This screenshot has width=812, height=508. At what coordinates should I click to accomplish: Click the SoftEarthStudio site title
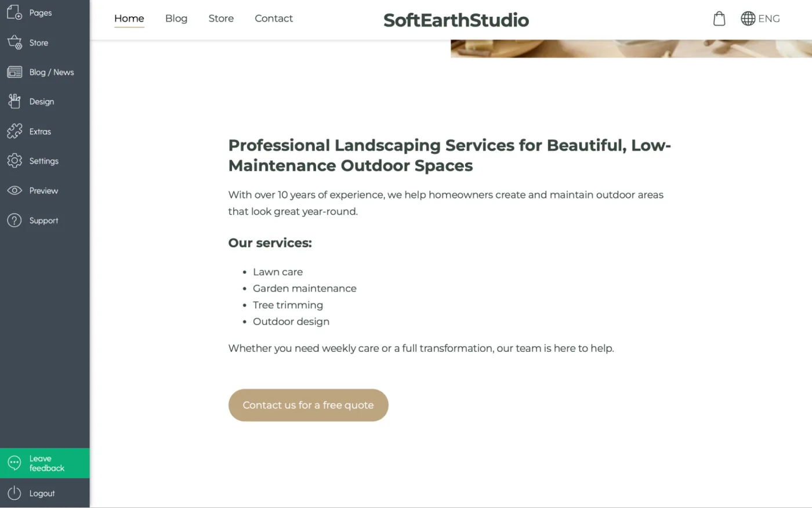point(456,19)
